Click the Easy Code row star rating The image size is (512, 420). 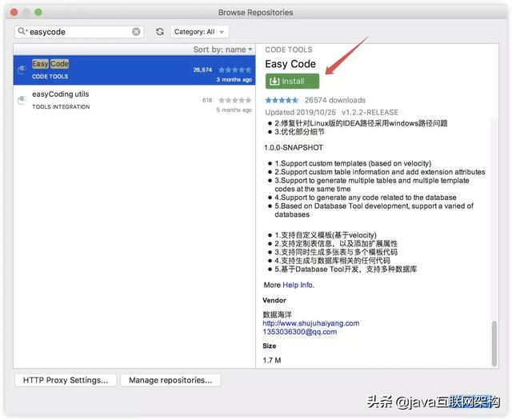234,70
